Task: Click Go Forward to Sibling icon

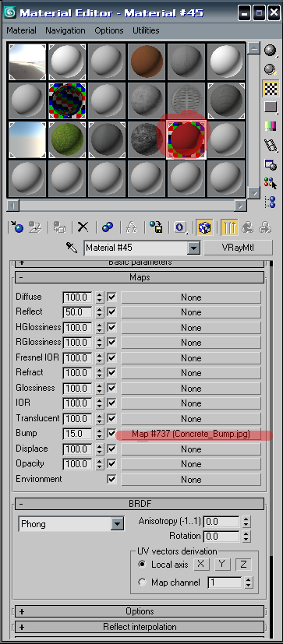Action: tap(266, 227)
